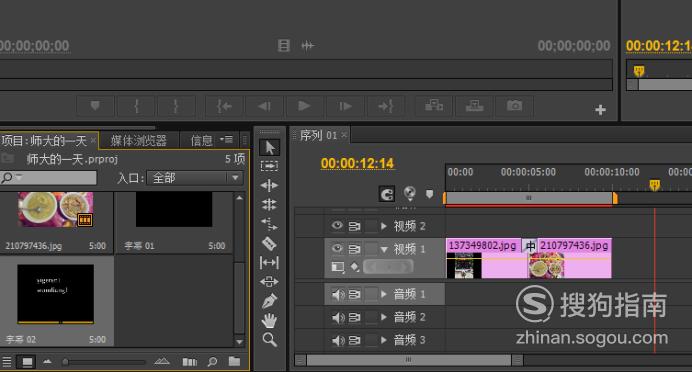Add marker in source monitor
692x372 pixels.
95,106
